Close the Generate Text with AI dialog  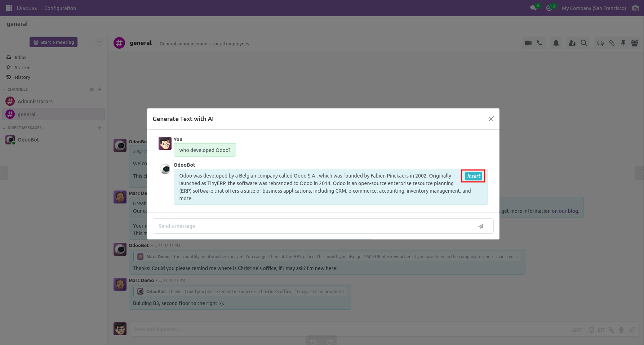pyautogui.click(x=491, y=119)
